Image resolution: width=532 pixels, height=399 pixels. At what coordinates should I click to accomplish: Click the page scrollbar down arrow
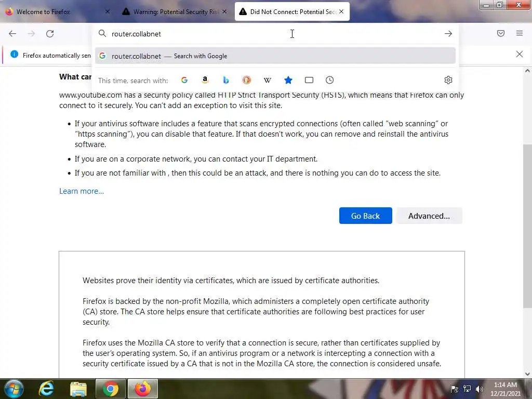(527, 374)
